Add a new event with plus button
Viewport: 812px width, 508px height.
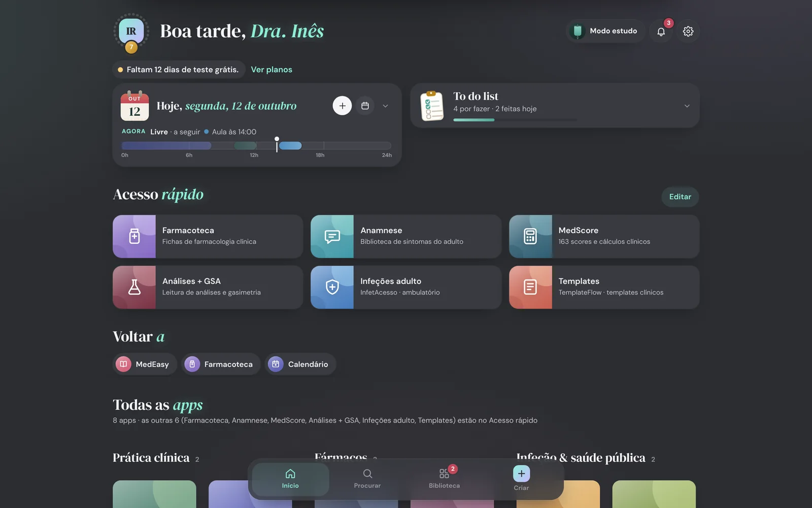(x=342, y=106)
